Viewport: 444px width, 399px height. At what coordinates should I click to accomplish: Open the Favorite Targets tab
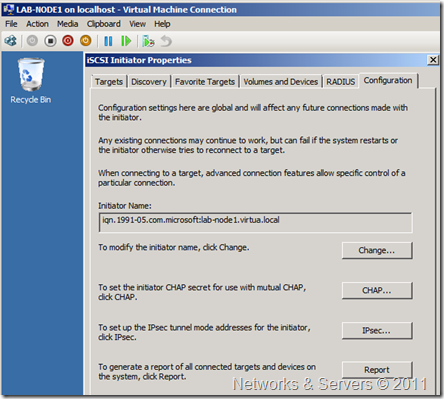click(205, 82)
